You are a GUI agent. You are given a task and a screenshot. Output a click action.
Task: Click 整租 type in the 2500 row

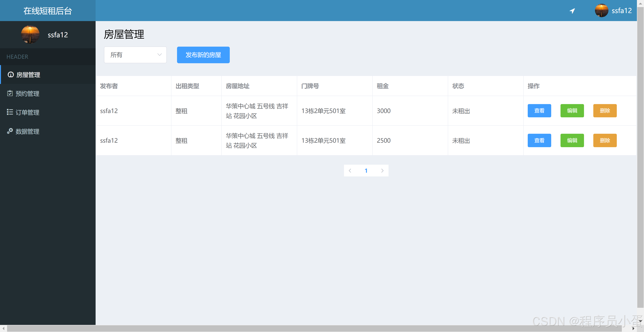tap(181, 141)
